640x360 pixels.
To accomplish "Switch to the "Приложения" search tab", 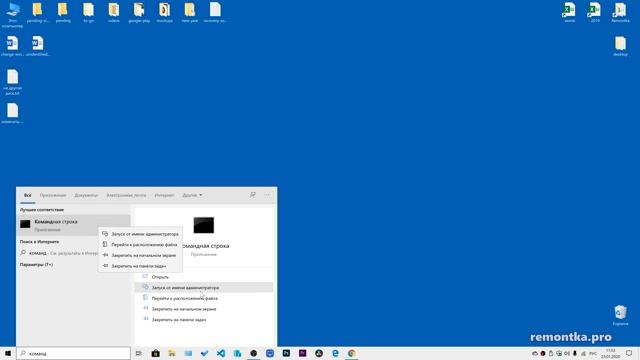I will [x=53, y=196].
